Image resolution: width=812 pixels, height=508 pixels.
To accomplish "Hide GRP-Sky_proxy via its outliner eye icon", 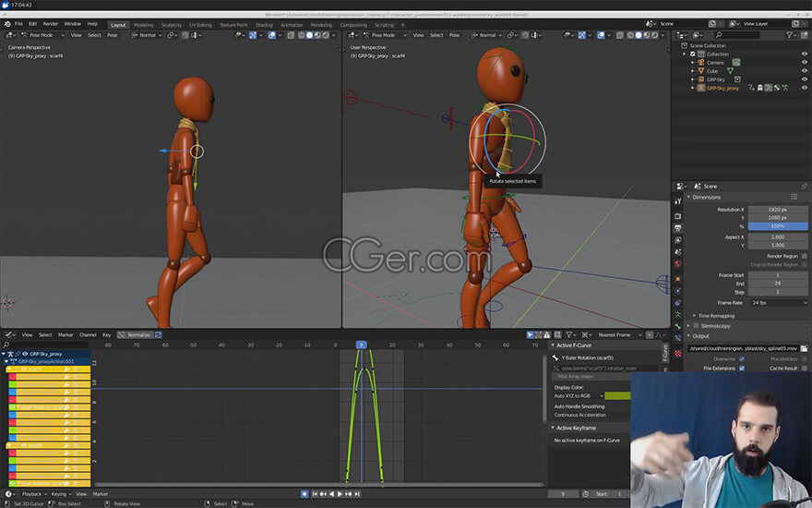I will (805, 88).
